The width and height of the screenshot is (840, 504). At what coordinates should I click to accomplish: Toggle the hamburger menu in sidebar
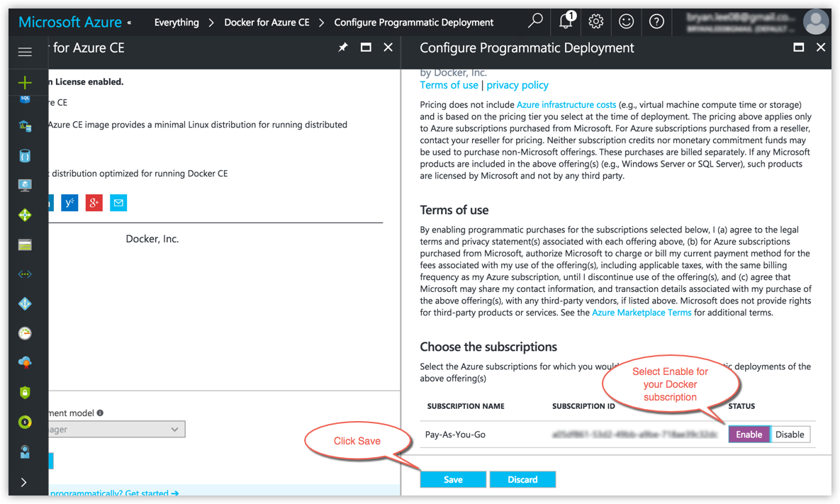25,52
